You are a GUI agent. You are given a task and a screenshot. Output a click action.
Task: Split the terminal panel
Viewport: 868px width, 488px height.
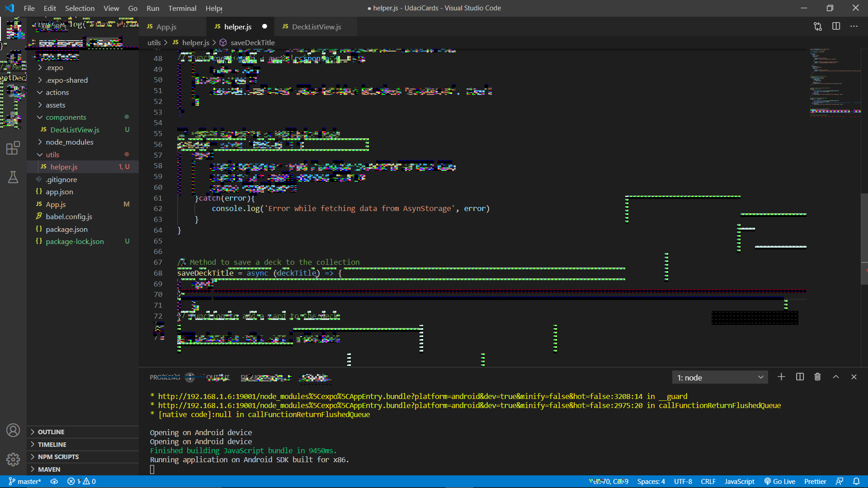800,377
